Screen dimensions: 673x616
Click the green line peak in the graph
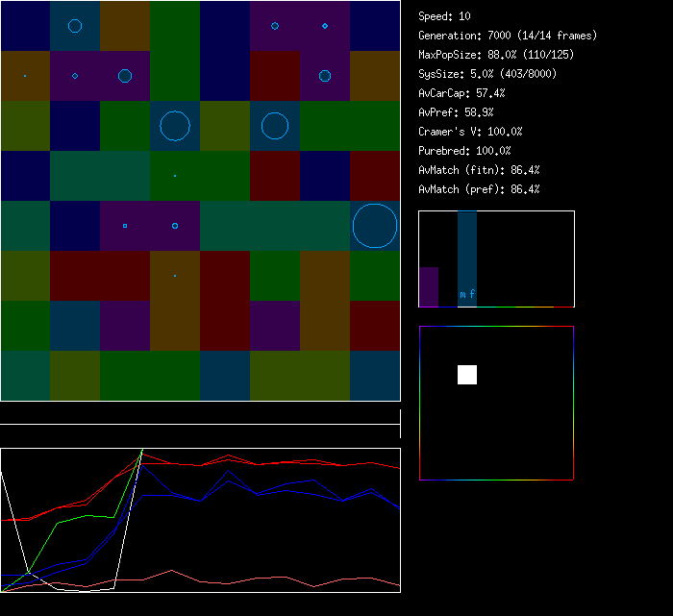[142, 450]
